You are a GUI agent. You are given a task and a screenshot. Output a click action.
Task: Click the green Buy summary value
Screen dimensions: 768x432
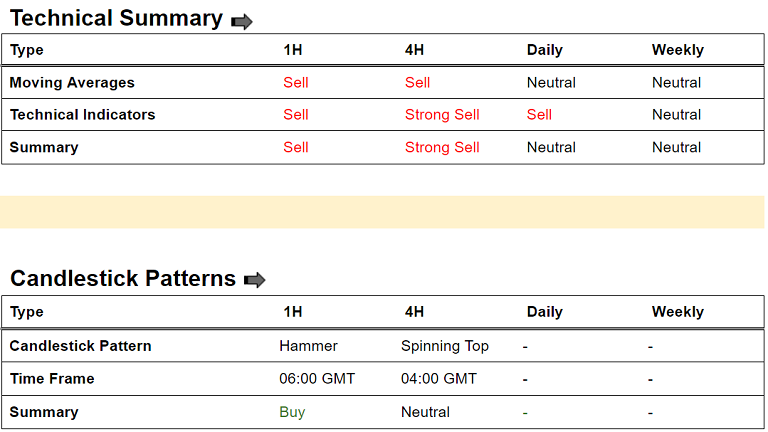292,412
